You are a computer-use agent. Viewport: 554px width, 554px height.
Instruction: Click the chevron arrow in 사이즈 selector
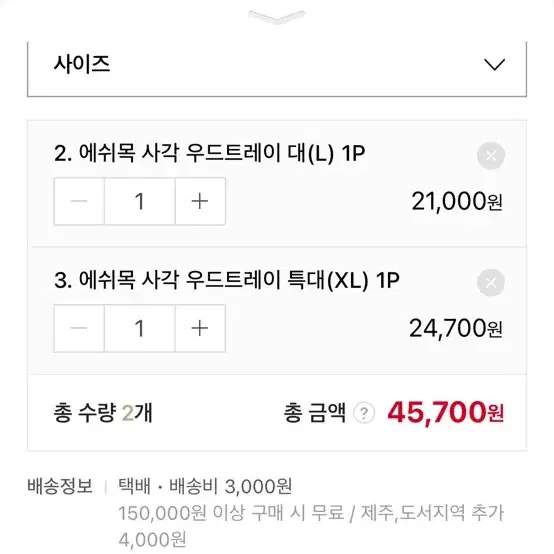(494, 65)
